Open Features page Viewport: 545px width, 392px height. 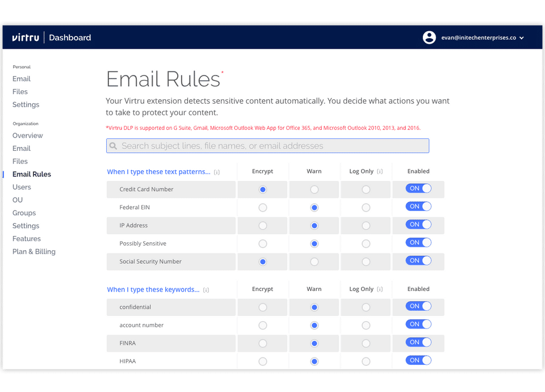pos(27,238)
